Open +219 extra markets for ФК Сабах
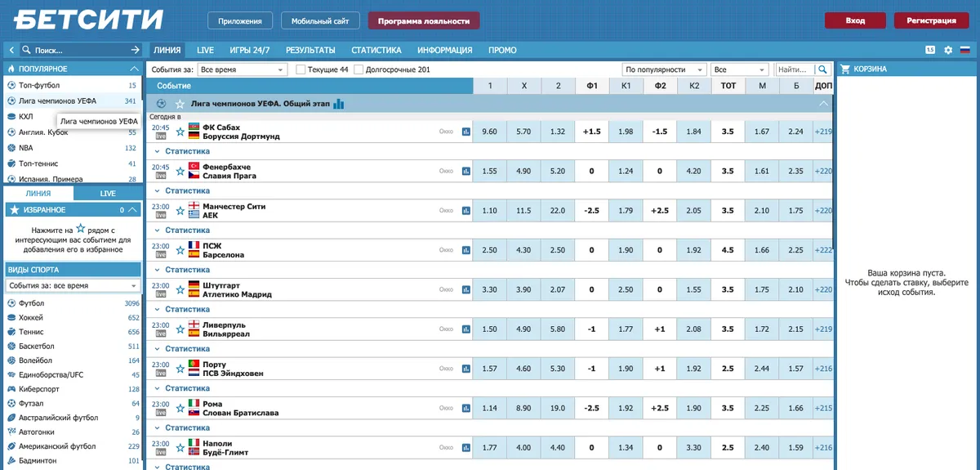Screen dimensions: 980x470 click(x=823, y=132)
